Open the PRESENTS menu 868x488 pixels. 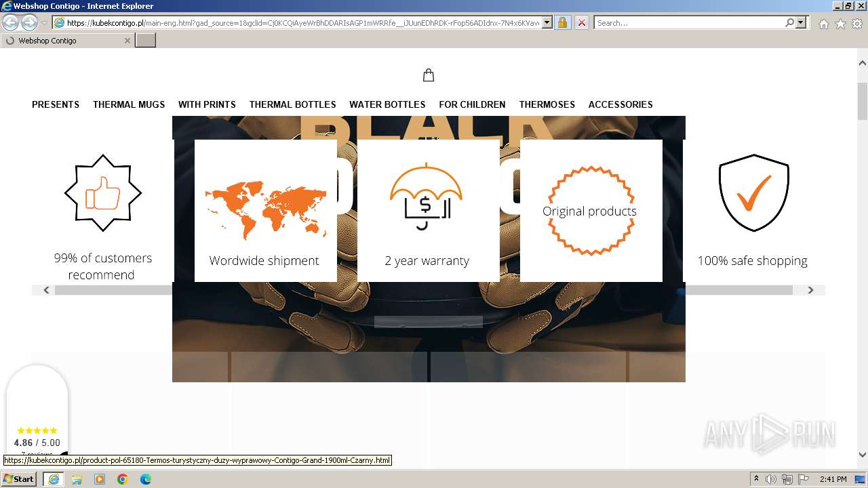click(56, 104)
